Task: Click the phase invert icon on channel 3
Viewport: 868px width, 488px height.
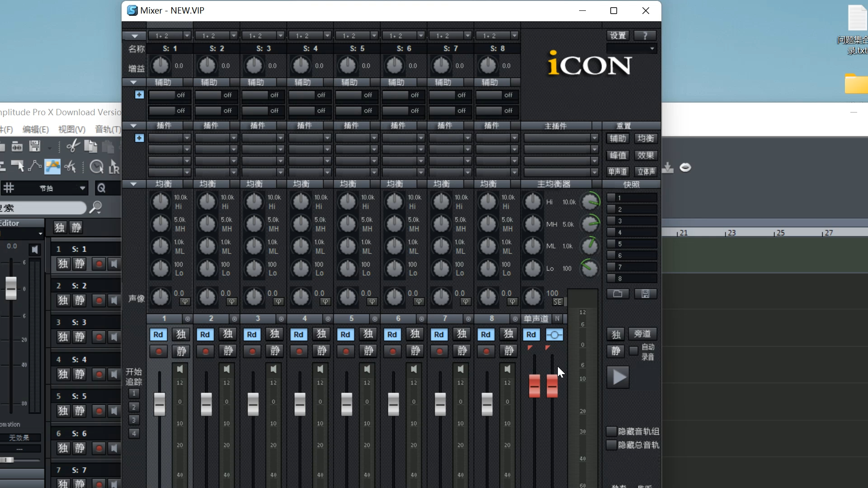Action: pyautogui.click(x=278, y=301)
